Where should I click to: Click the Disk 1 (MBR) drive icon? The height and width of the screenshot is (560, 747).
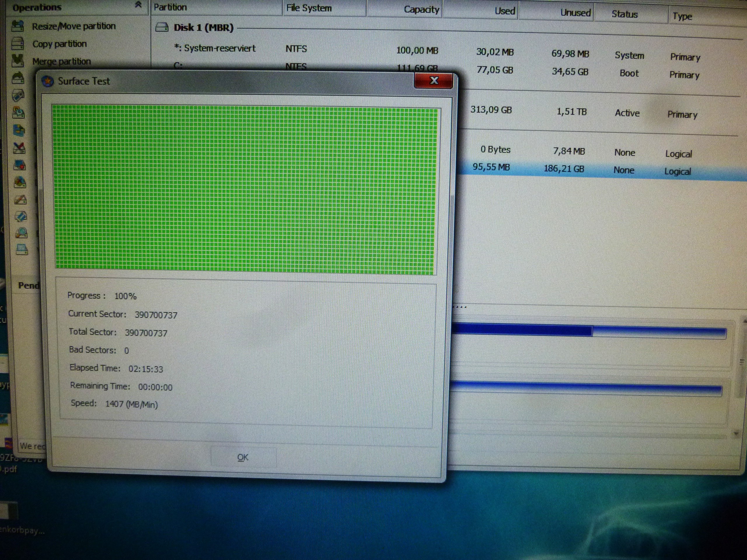click(x=162, y=27)
